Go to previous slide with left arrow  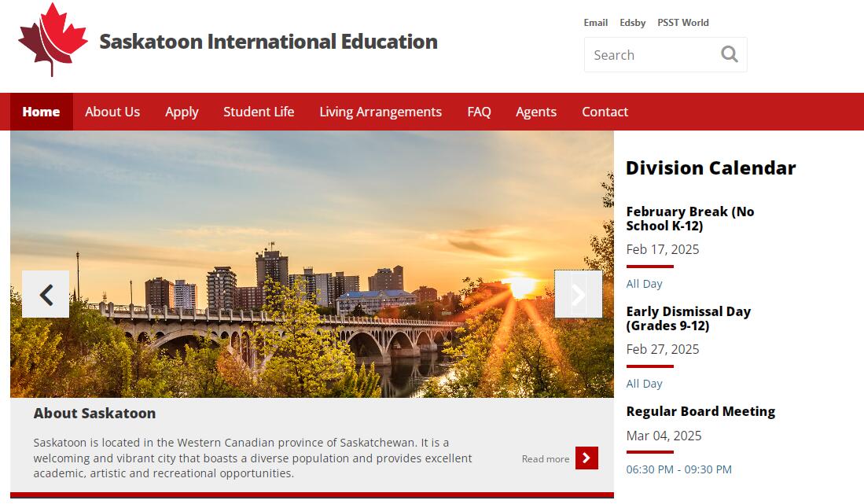click(46, 294)
